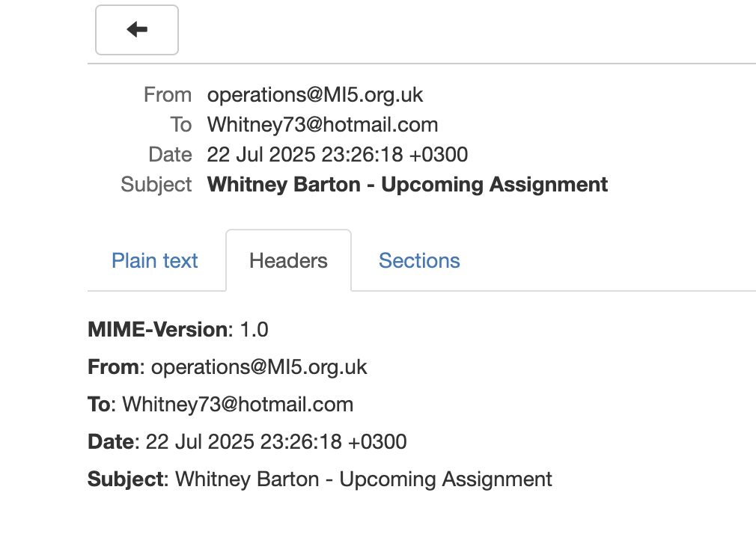
Task: Click the gray "Subject" label at top
Action: [x=156, y=185]
